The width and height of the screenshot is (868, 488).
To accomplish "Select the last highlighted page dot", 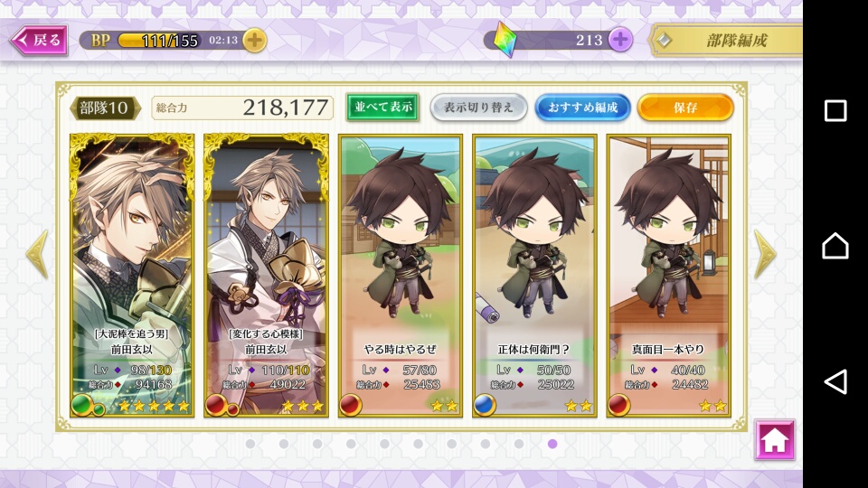I will 552,444.
